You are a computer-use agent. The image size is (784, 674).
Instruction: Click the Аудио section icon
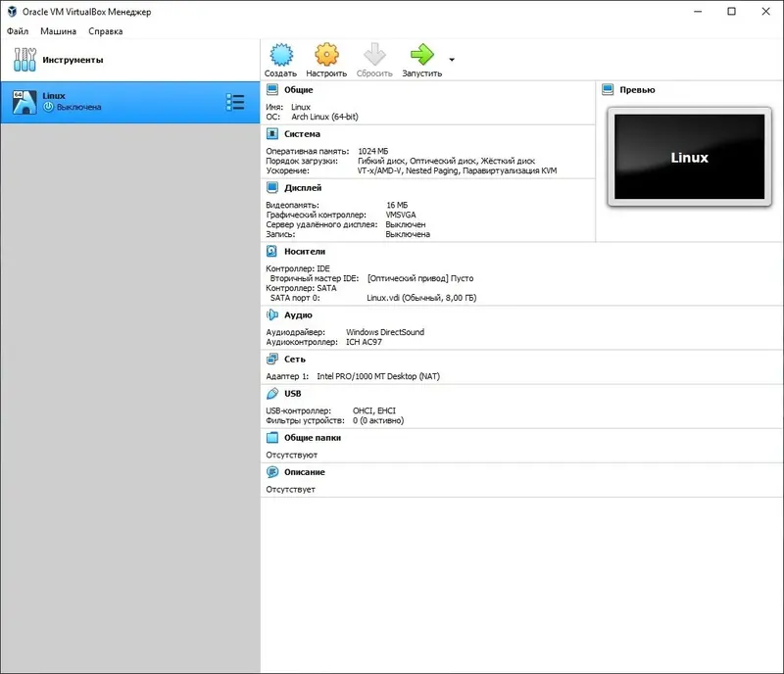[272, 314]
